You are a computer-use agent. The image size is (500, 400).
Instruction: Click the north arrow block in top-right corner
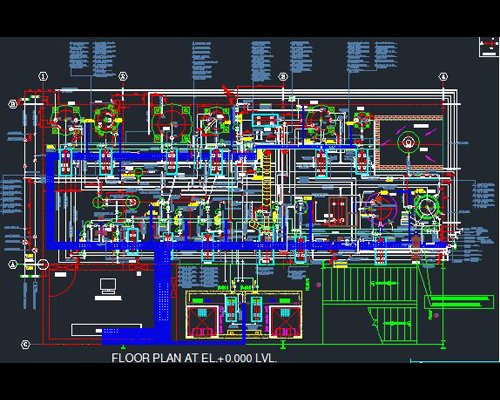point(489,47)
